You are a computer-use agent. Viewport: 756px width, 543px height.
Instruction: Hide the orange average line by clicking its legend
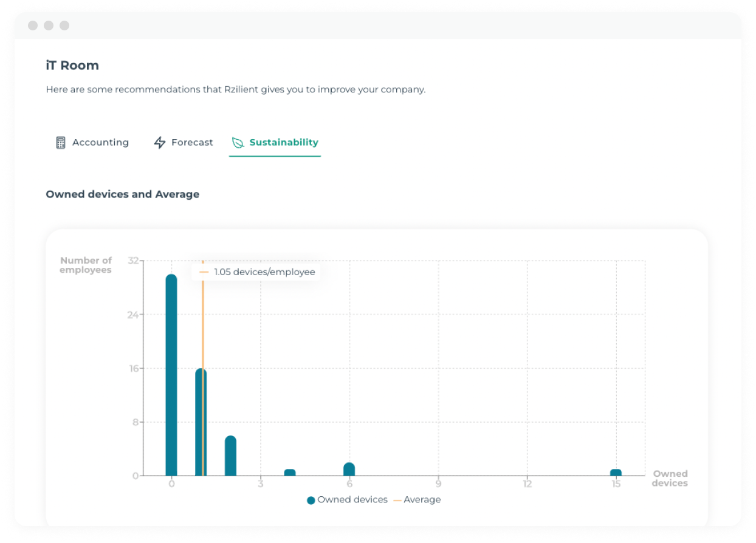click(416, 499)
